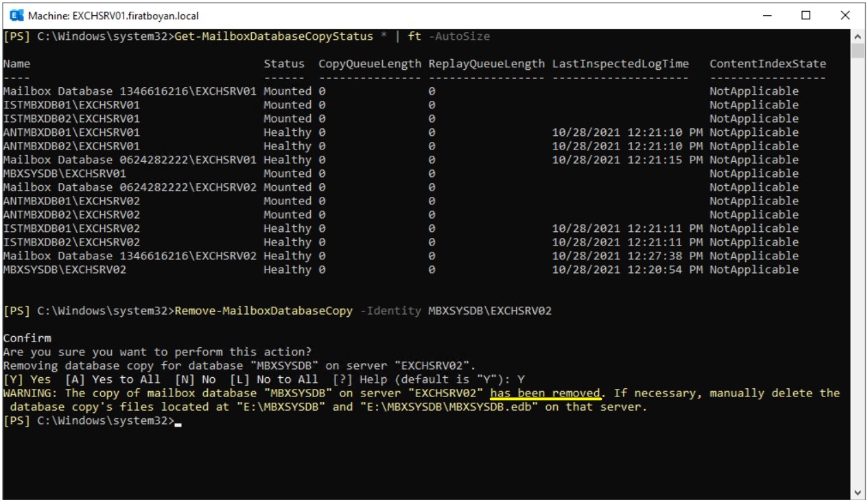The image size is (868, 500).
Task: Click timestamp 10/28/2021 12:20:54 PM
Action: pos(627,270)
